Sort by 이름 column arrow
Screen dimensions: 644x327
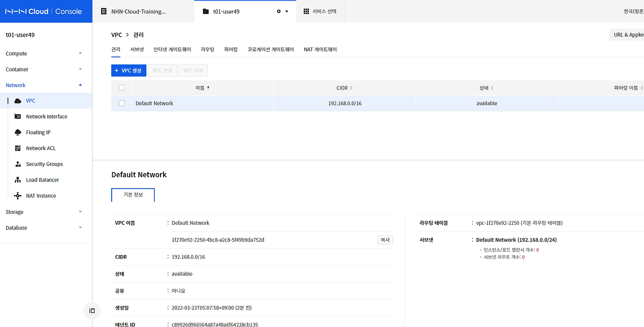[208, 88]
